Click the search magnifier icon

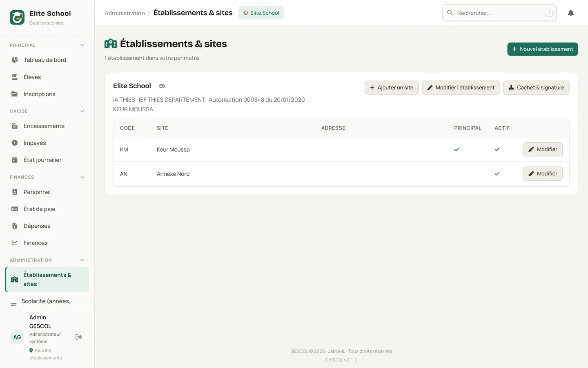coord(450,13)
